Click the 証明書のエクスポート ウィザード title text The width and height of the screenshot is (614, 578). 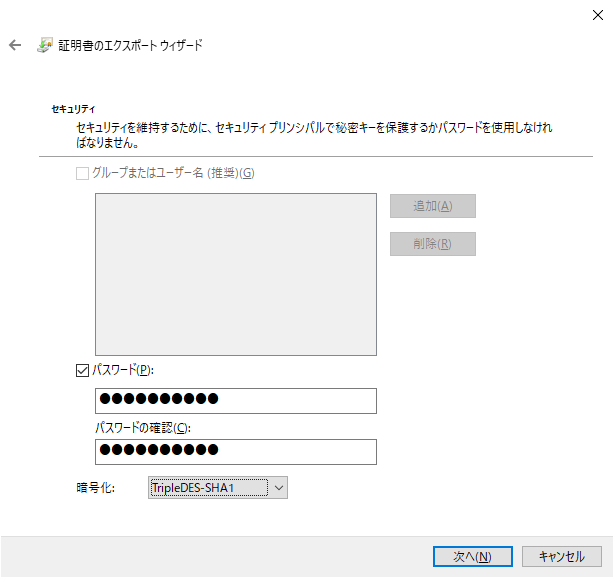click(x=130, y=45)
